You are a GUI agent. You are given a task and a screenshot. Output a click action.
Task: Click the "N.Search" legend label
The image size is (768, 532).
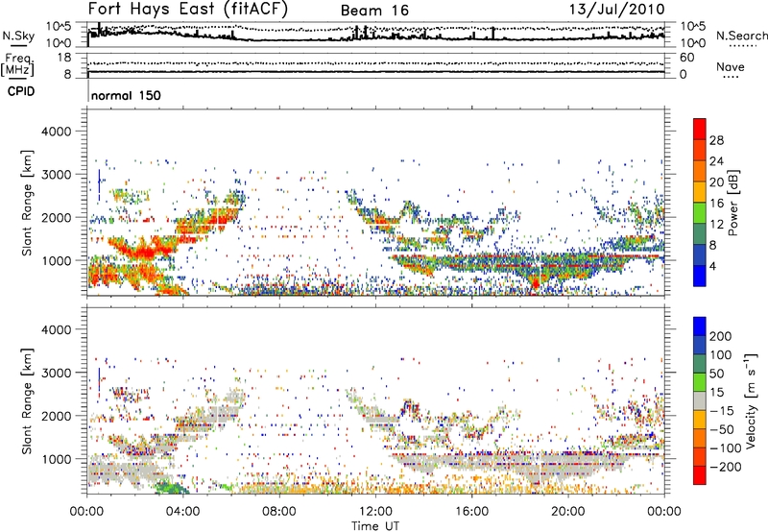tap(741, 36)
